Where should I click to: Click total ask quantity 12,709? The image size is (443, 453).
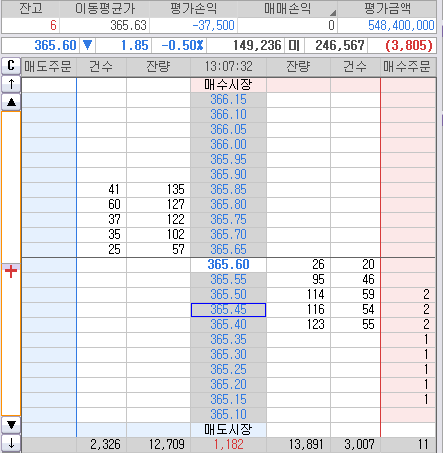coord(166,444)
